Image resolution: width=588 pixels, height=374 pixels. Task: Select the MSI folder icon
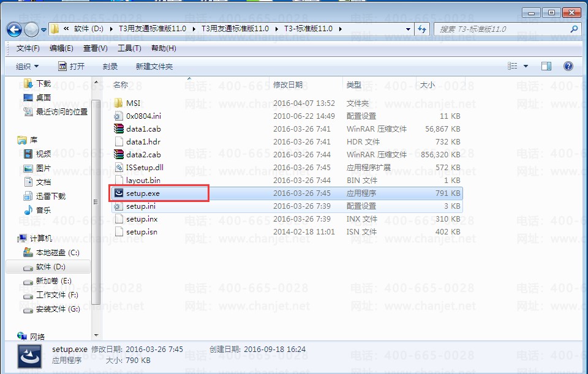tap(118, 103)
